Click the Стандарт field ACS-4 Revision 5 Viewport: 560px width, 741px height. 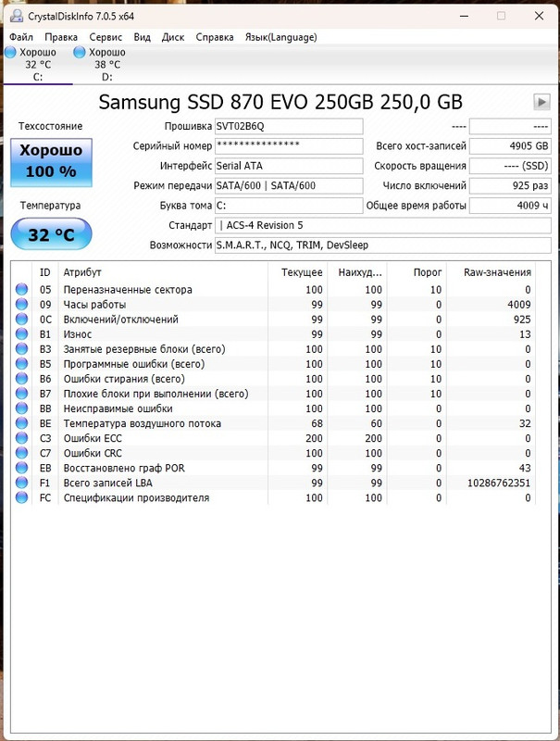[x=383, y=225]
